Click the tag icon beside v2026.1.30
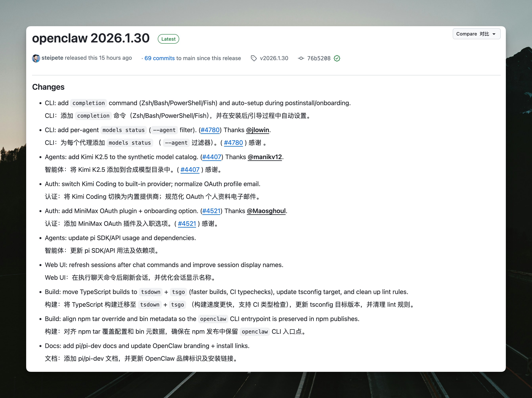Screen dimensions: 532x398 click(254, 58)
